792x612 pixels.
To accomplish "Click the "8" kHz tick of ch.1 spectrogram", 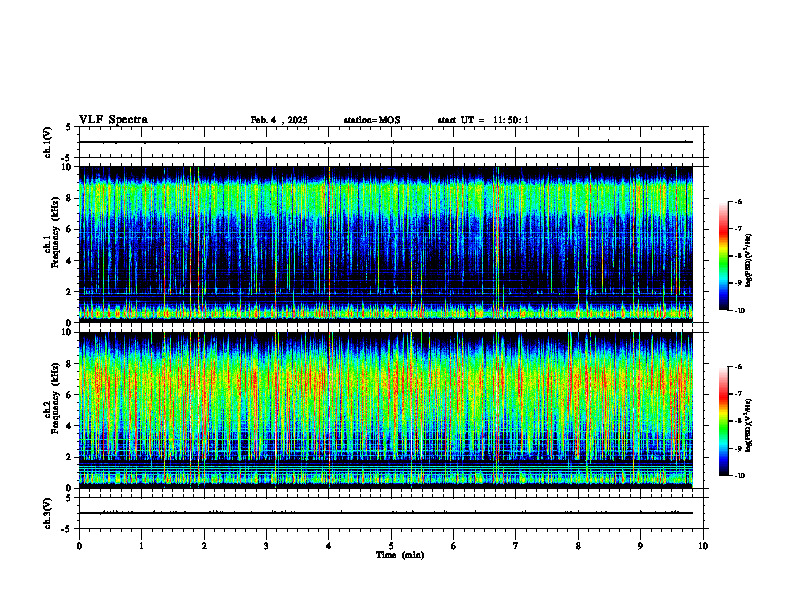I will click(x=70, y=198).
